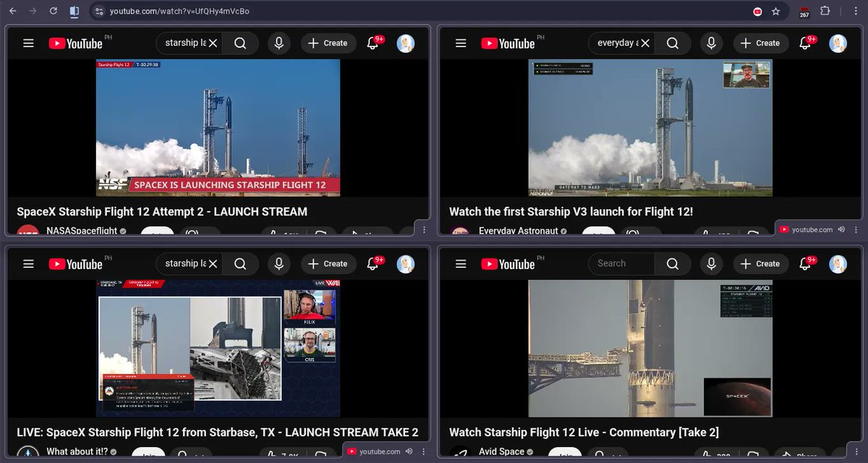Start voice search in Everyday Astronaut pane
This screenshot has width=868, height=463.
tap(711, 43)
